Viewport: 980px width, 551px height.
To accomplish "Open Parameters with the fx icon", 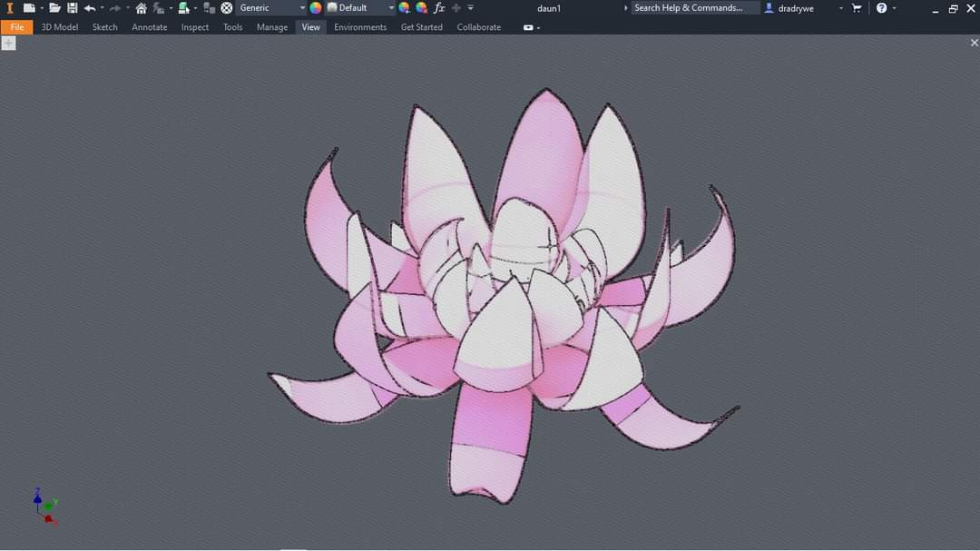I will coord(439,8).
